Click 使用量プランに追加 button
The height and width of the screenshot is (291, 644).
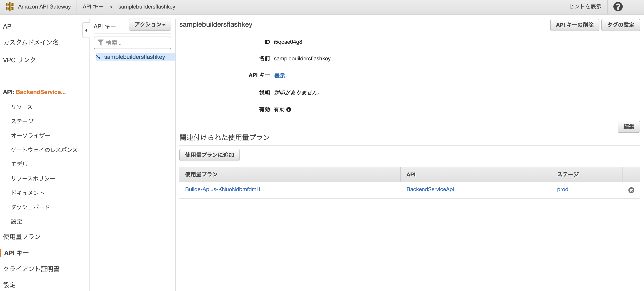pyautogui.click(x=209, y=155)
